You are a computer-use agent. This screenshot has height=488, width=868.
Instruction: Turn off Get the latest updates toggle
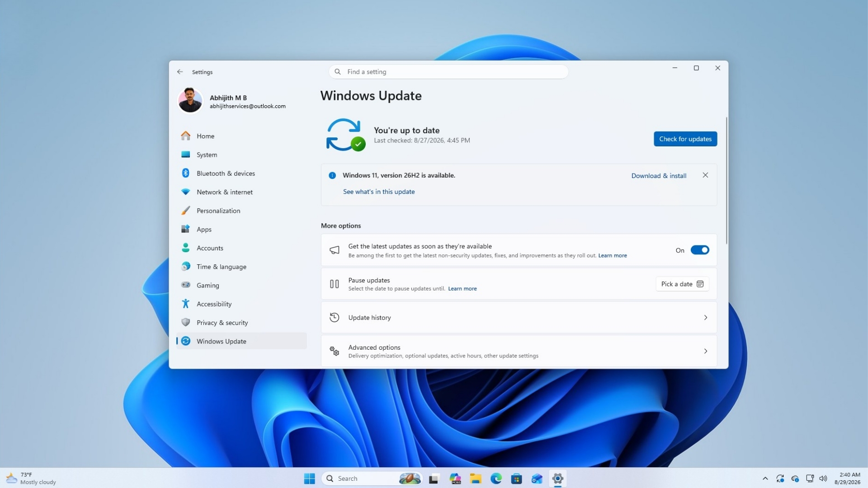(700, 250)
